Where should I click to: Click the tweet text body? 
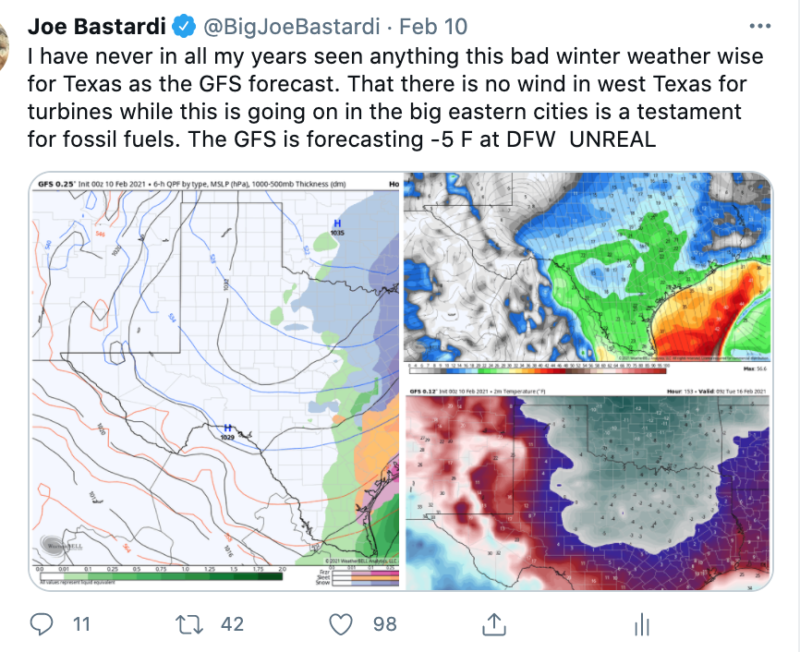395,97
